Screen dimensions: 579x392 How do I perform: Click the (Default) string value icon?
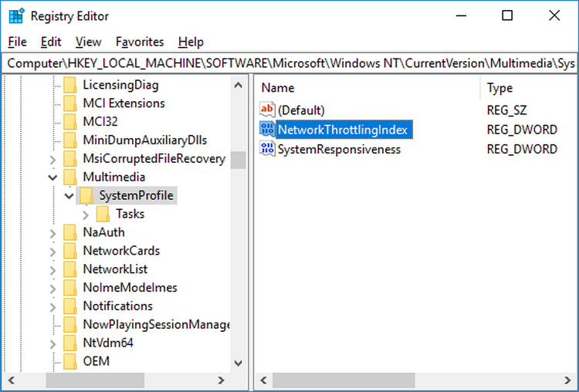coord(267,110)
